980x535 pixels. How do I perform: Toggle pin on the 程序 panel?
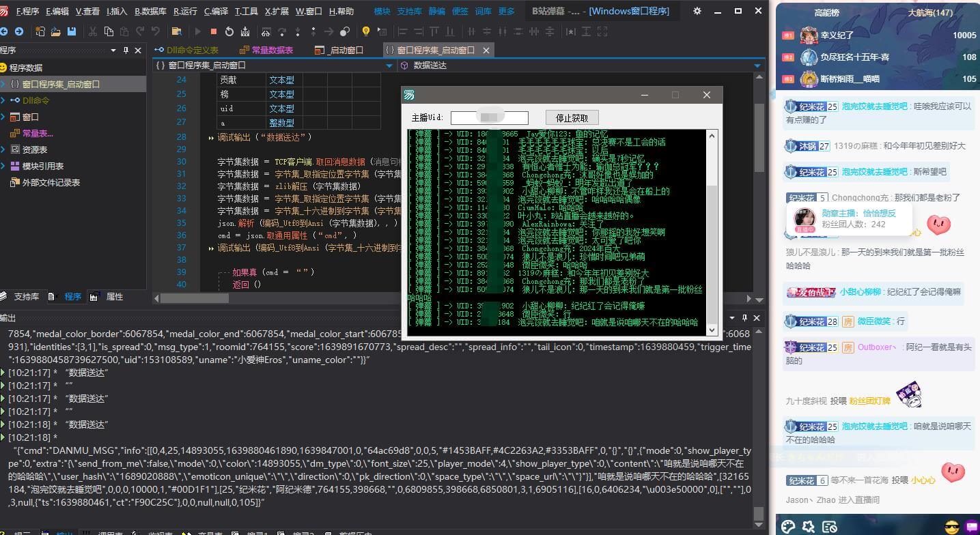coord(126,50)
